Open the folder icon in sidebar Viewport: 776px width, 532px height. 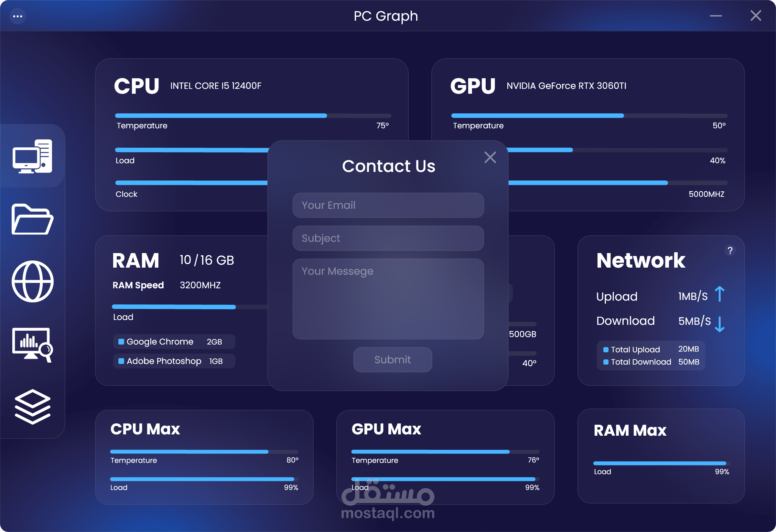32,219
